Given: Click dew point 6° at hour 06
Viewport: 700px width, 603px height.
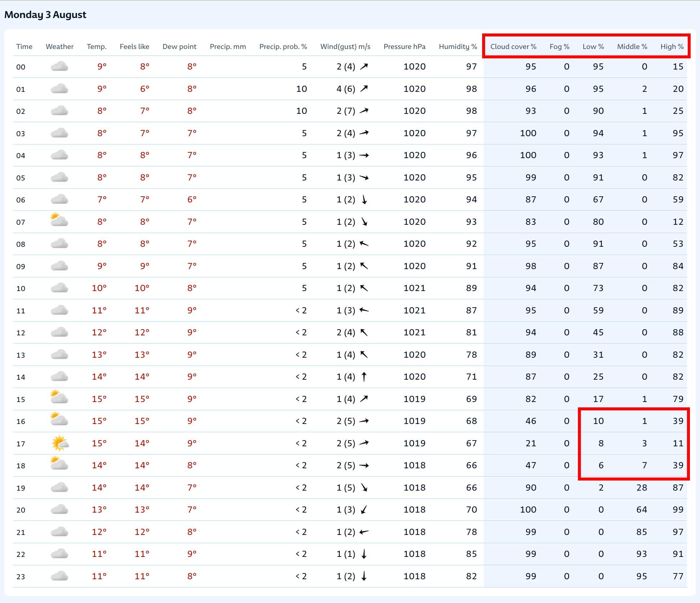Looking at the screenshot, I should coord(192,199).
